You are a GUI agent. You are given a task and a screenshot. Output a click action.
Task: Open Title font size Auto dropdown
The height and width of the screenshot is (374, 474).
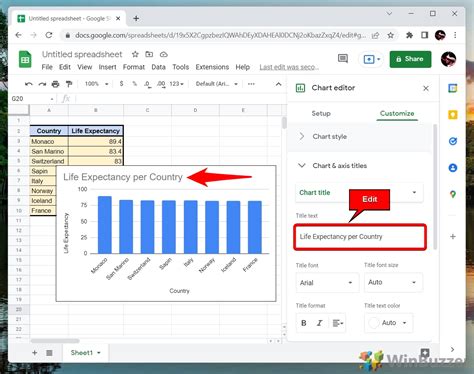pos(393,282)
